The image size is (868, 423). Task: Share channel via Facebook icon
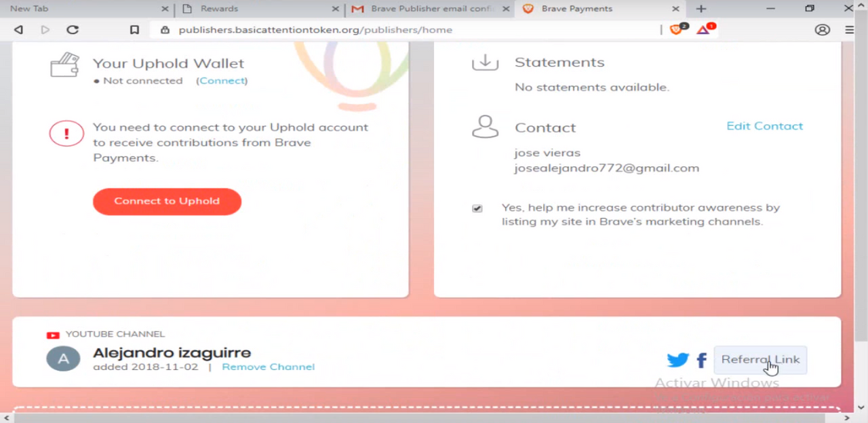(702, 360)
